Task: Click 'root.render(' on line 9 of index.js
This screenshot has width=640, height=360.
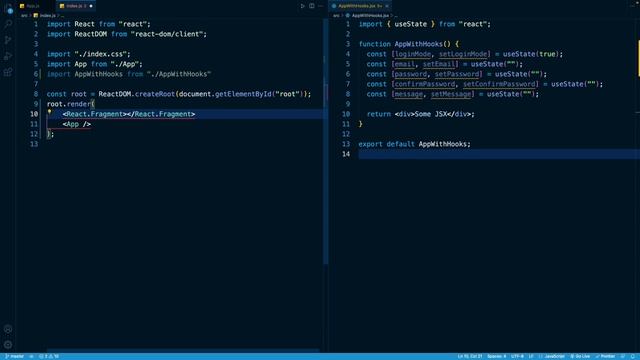Action: pos(71,104)
